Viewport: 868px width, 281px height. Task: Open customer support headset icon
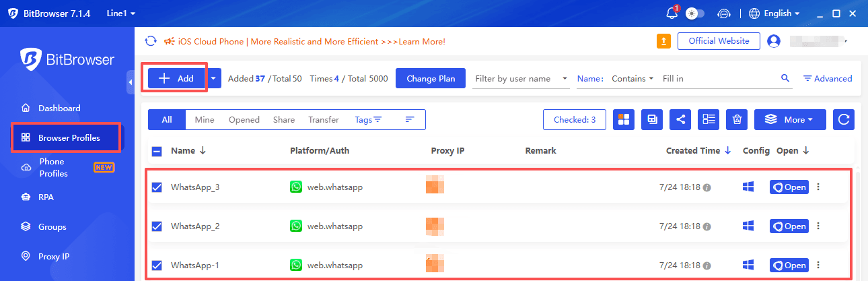point(724,13)
